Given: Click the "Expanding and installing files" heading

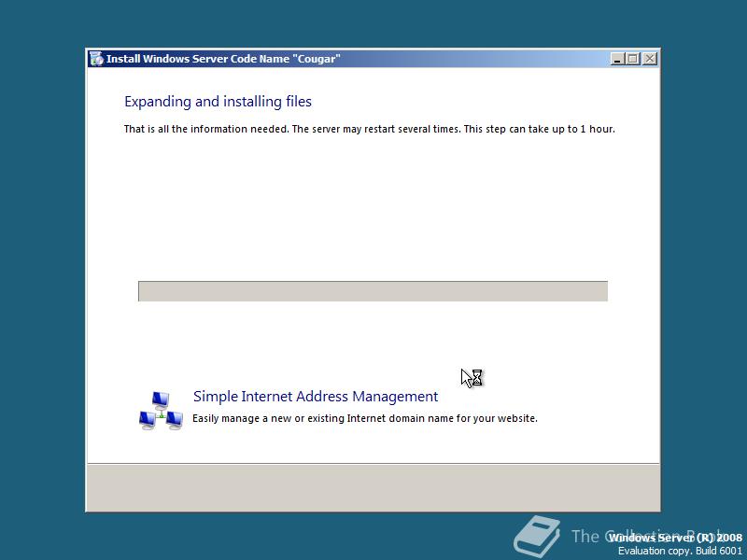Looking at the screenshot, I should point(218,102).
